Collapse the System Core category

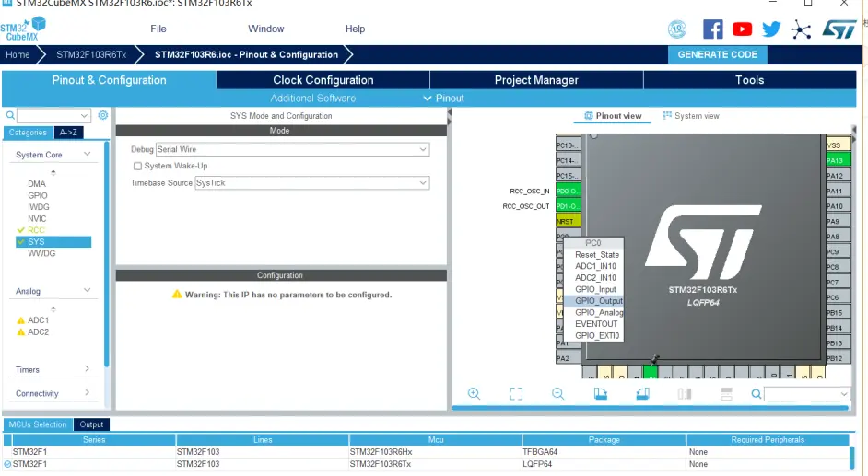[87, 154]
